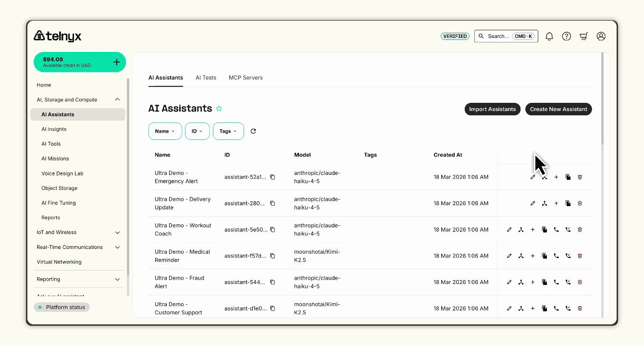Toggle favorite star next to AI Assistants
The image size is (644, 346).
(219, 109)
